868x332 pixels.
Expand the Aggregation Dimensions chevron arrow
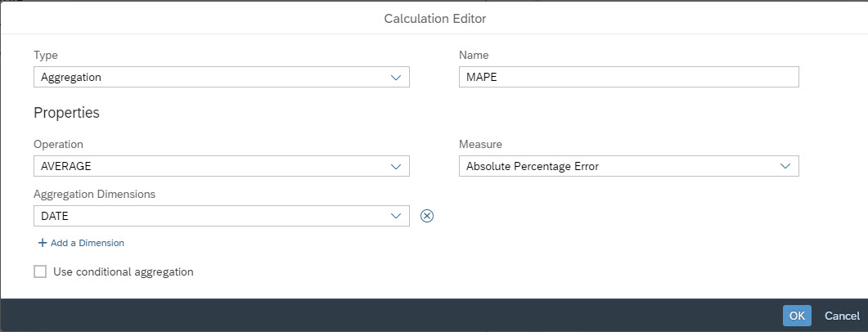pos(396,216)
